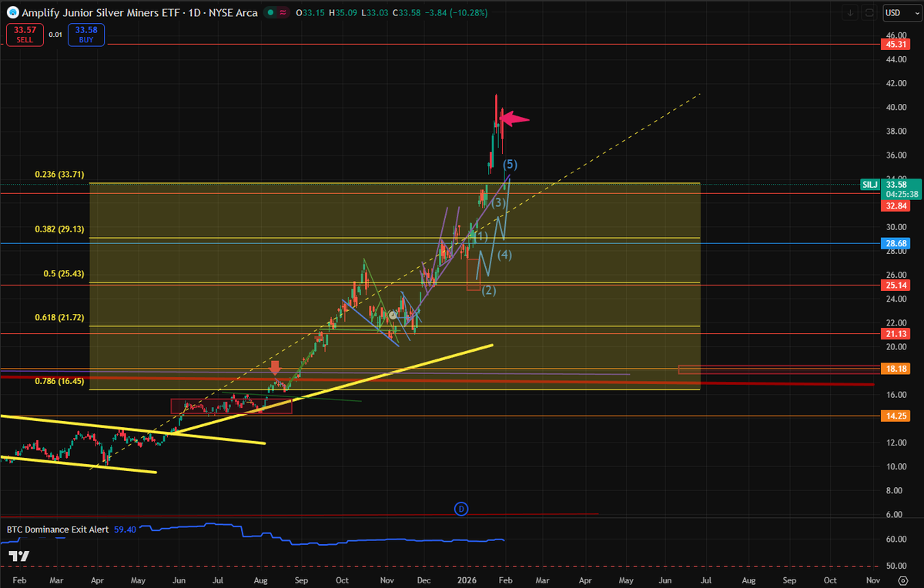Image resolution: width=924 pixels, height=588 pixels.
Task: Click the 18.18 orange price label
Action: click(x=896, y=369)
